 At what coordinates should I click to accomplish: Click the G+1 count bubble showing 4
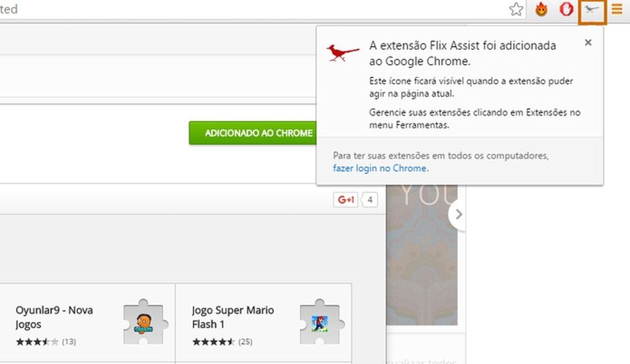click(369, 200)
